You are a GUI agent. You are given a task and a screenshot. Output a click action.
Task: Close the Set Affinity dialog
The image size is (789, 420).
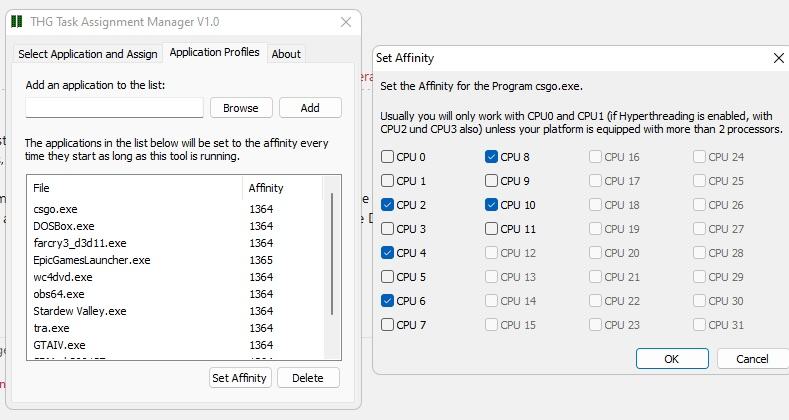click(778, 58)
